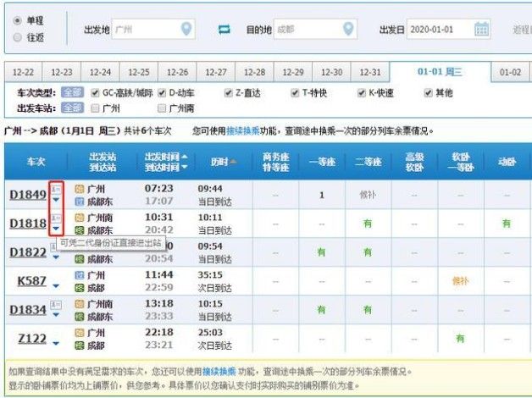
Task: Focus the 出发日 date field 2020-01-01
Action: coord(448,29)
